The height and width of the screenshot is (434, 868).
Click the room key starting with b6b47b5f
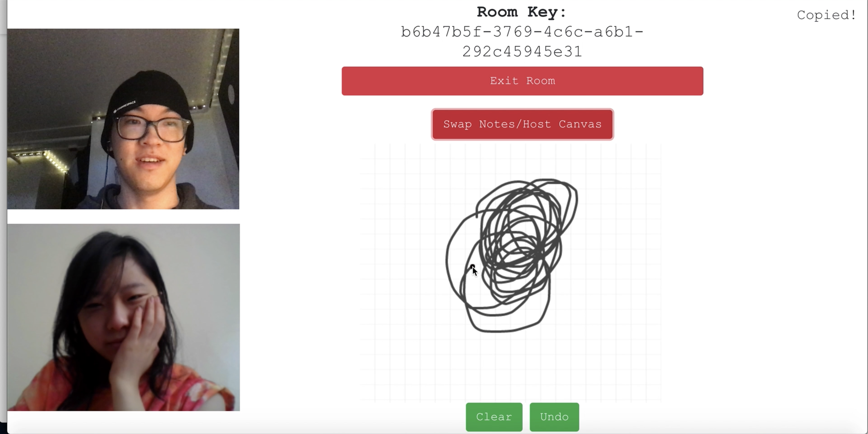(x=522, y=32)
